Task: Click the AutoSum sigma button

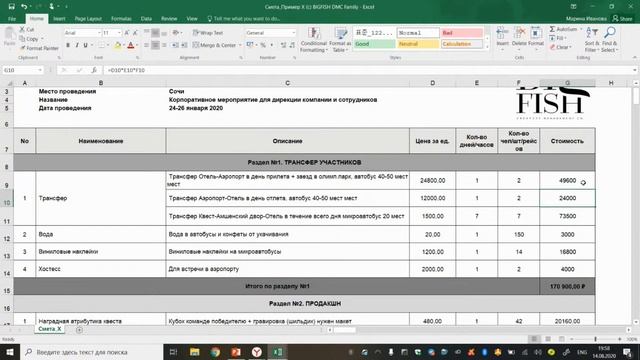Action: (x=563, y=29)
